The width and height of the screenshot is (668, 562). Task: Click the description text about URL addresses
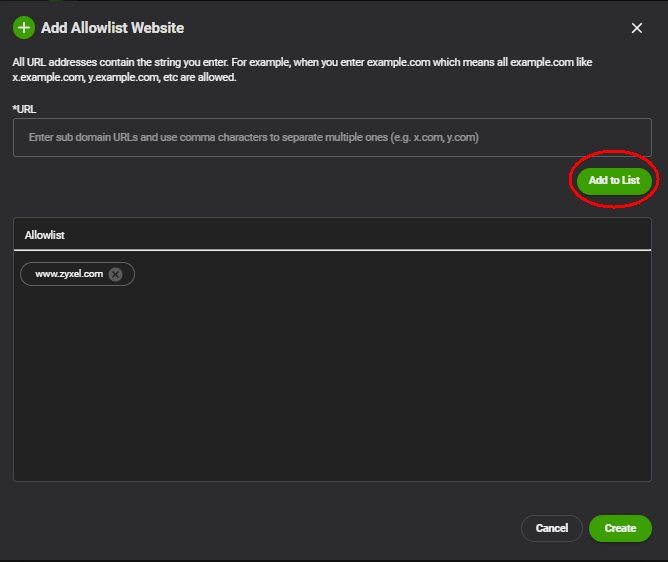[300, 62]
